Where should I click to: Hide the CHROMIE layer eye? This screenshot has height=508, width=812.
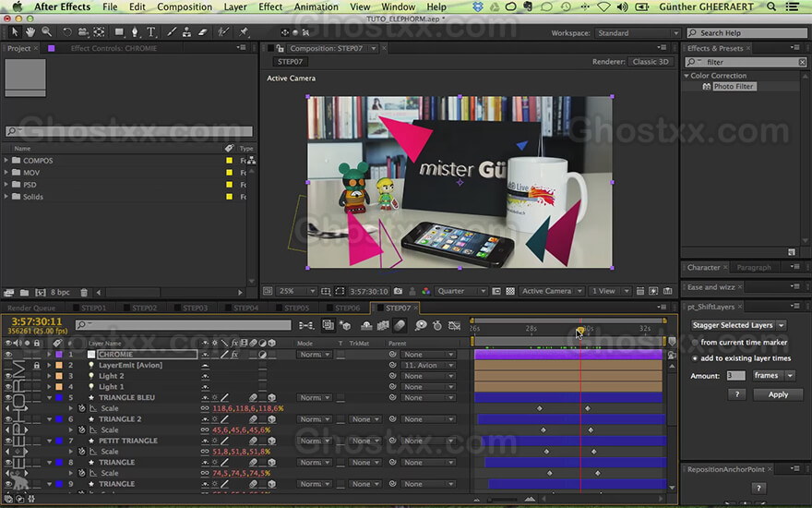click(x=8, y=355)
